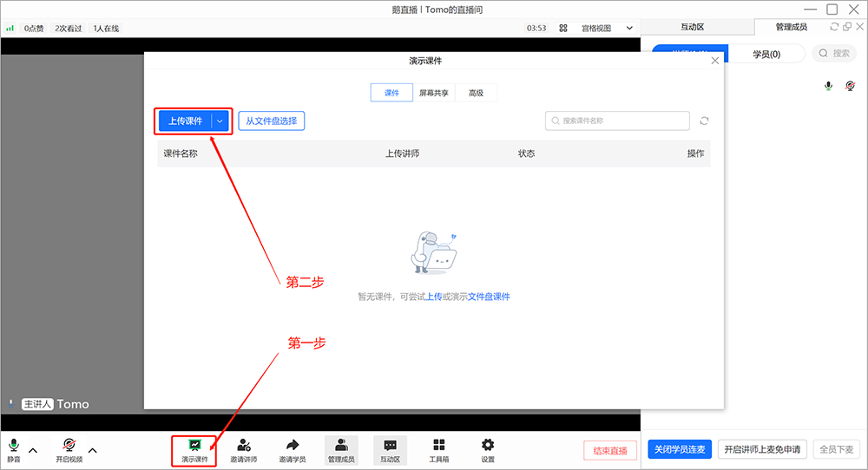Screen dimensions: 868x470
Task: Click 03:53 live timer
Action: tap(536, 29)
